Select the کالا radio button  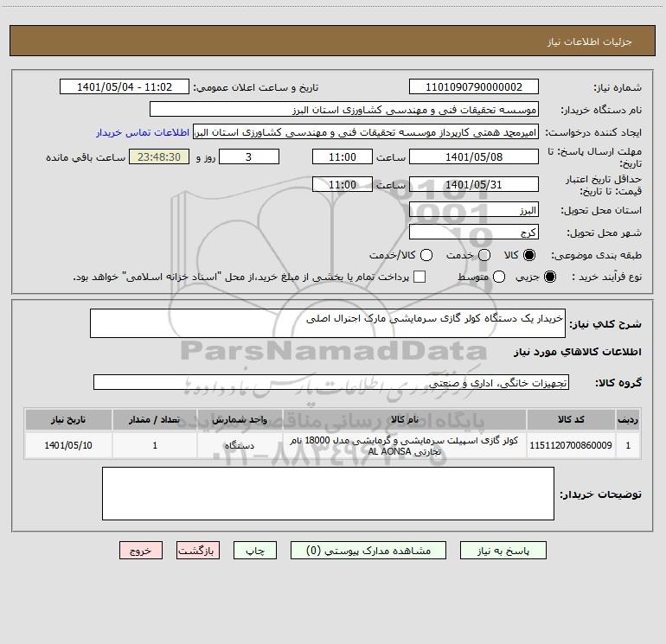529,255
